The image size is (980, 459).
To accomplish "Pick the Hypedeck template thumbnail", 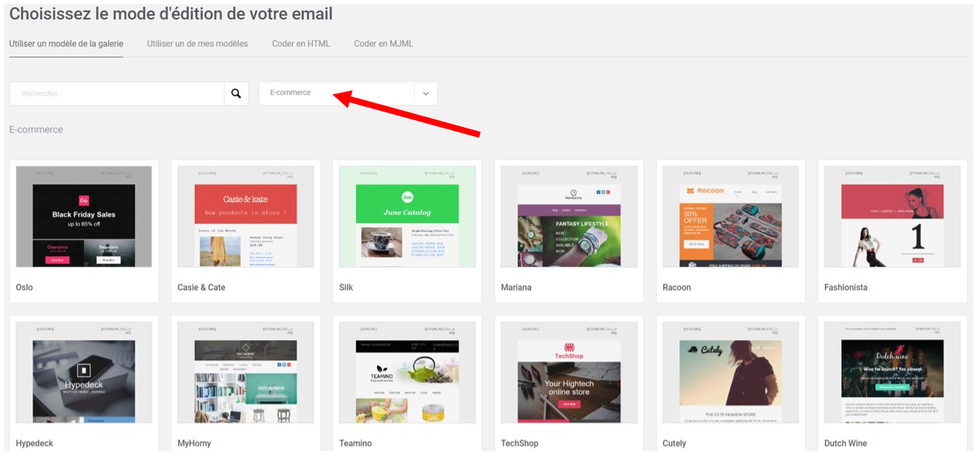I will coord(84,372).
